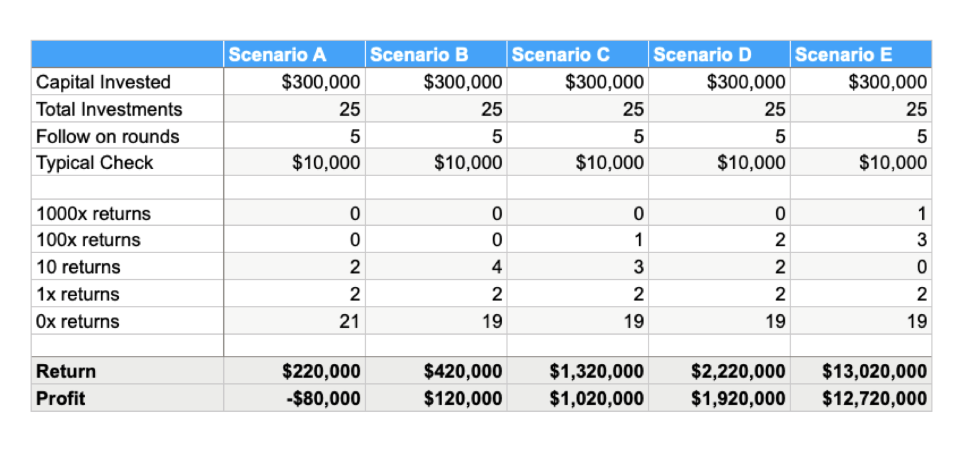Click Scenario A's 0x returns value 21
Image resolution: width=980 pixels, height=456 pixels.
coord(349,322)
